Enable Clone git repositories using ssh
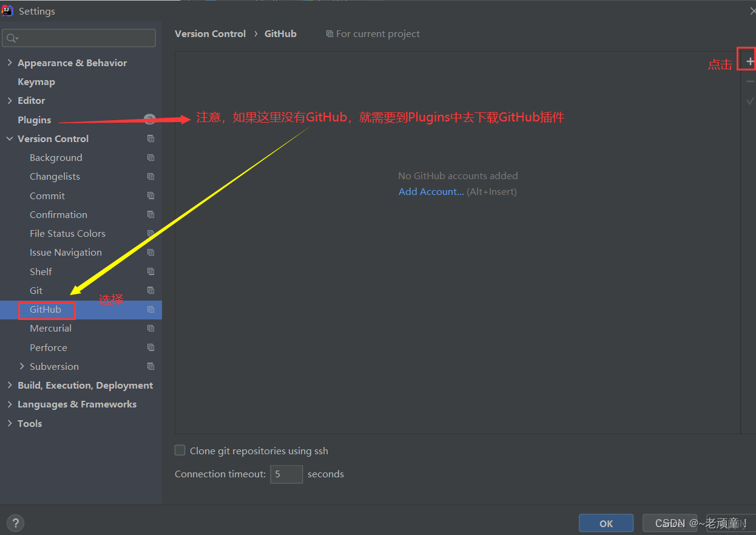 click(x=180, y=450)
